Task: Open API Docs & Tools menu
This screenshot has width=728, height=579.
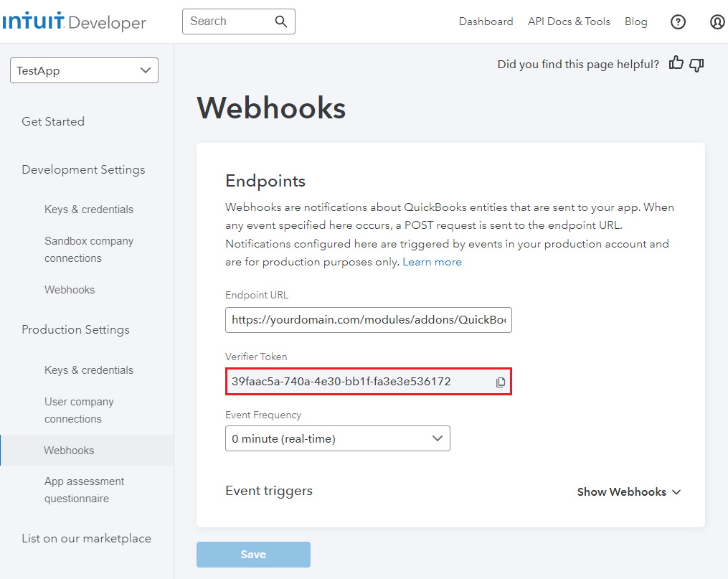Action: (569, 22)
